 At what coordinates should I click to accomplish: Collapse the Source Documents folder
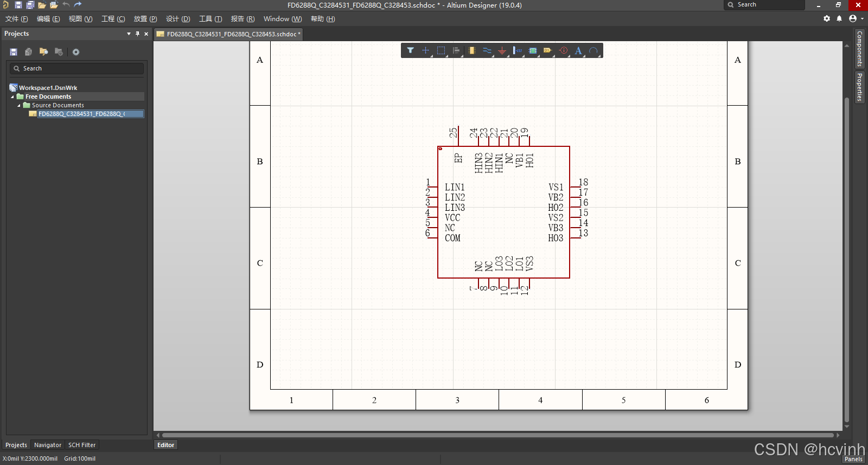19,105
